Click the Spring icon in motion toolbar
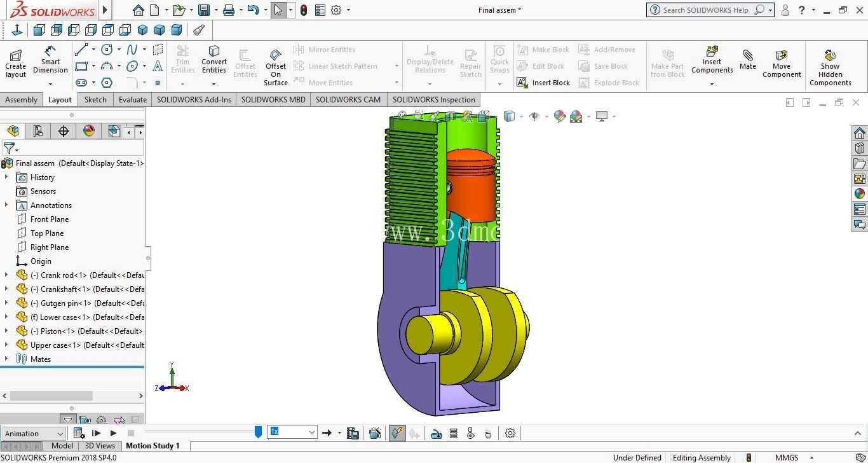 (454, 433)
